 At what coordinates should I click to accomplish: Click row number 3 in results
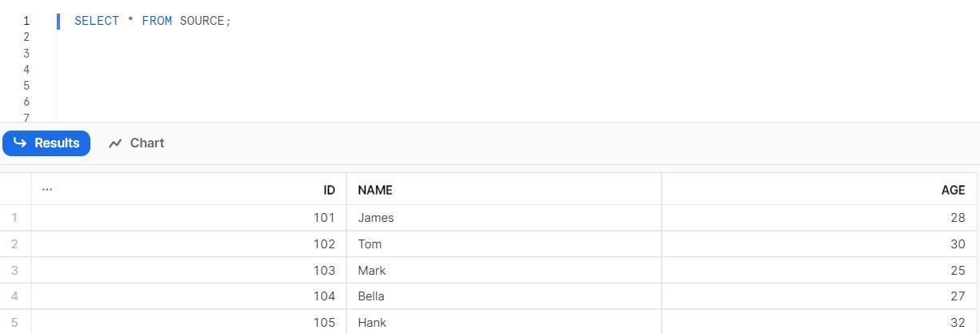tap(14, 271)
